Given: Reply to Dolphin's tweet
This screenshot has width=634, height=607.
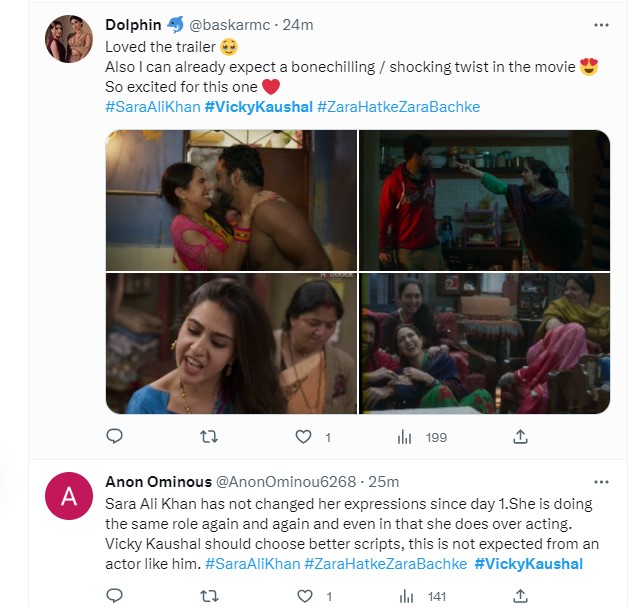Looking at the screenshot, I should pyautogui.click(x=114, y=436).
